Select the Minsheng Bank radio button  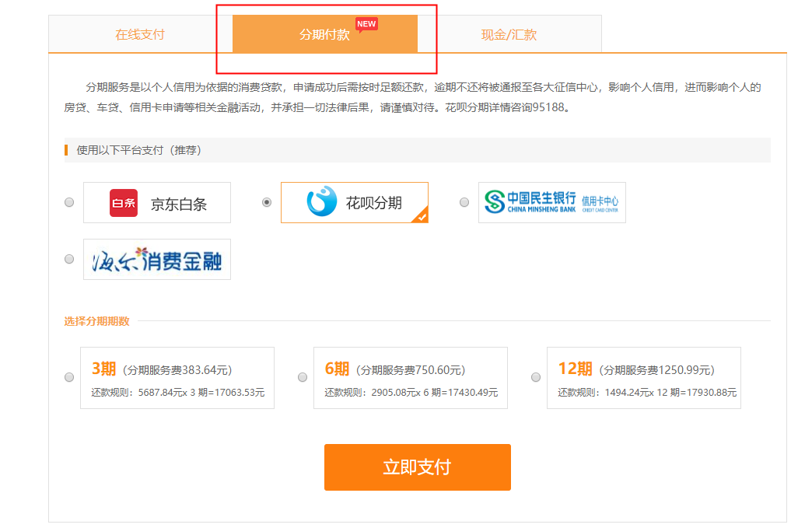464,201
